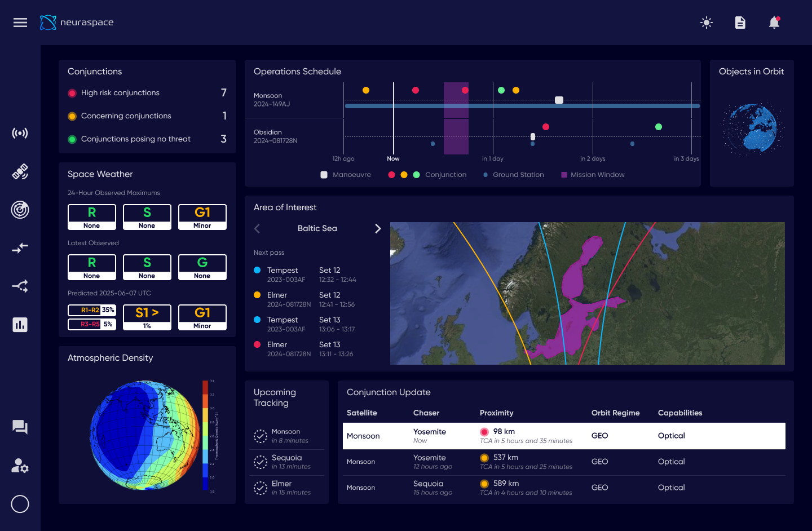Toggle the Manoeuvre checkbox in schedule legend
Screen dimensions: 812x531
324,175
